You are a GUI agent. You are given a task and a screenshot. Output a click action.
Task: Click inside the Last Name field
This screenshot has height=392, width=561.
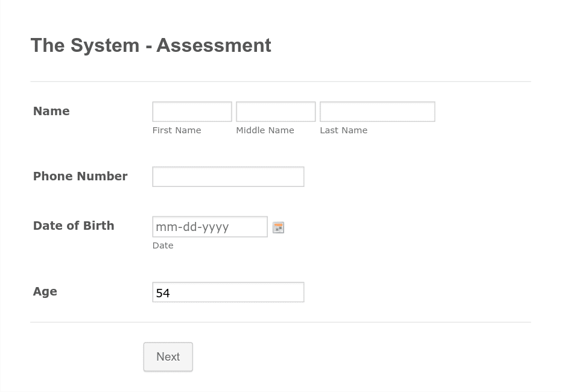coord(376,111)
